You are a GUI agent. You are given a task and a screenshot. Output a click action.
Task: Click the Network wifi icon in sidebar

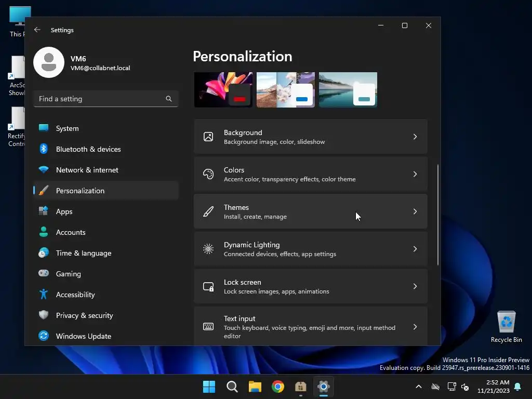[44, 169]
